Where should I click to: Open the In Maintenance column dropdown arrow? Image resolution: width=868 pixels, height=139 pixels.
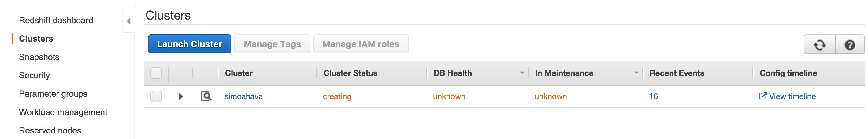(636, 73)
